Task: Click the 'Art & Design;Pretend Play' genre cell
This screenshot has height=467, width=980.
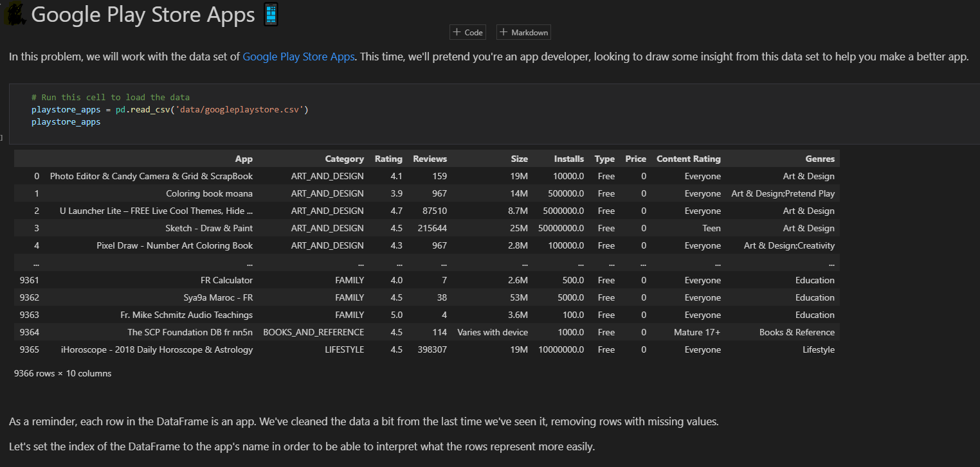Action: (783, 193)
